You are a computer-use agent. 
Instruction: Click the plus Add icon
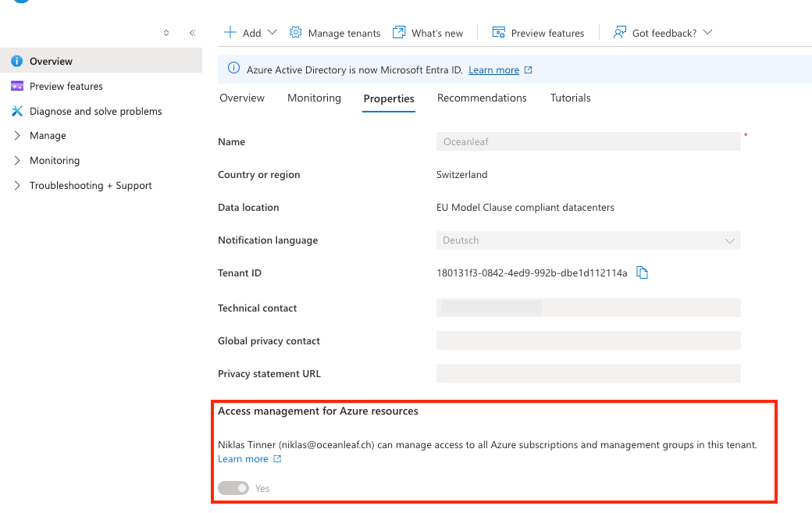230,33
